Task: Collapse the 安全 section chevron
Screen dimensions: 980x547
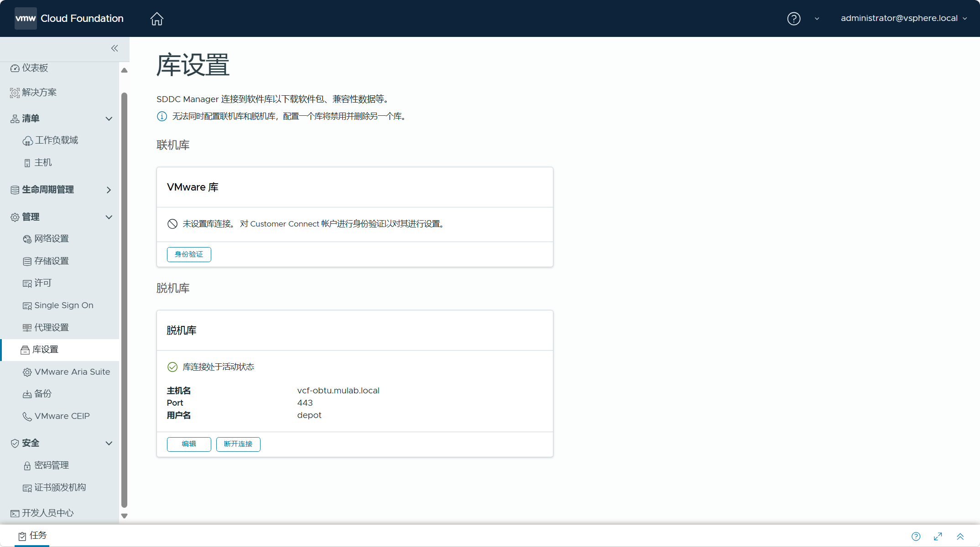Action: point(109,443)
